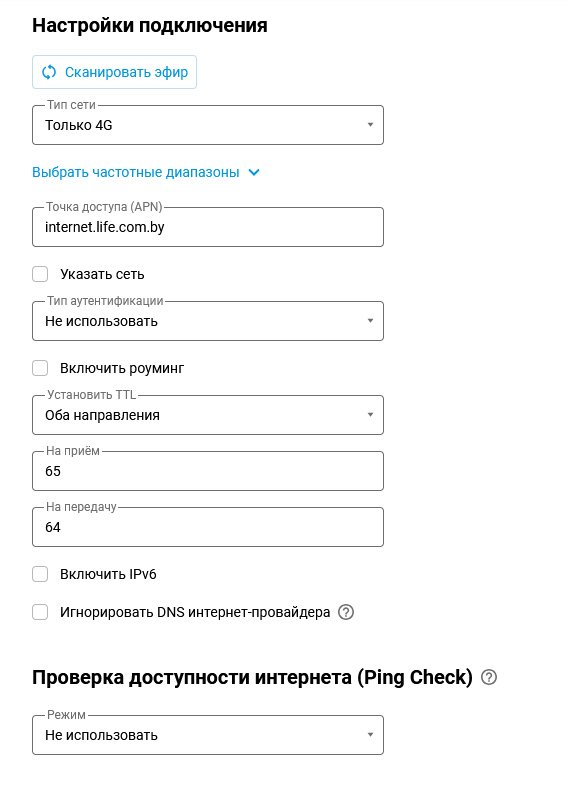Screen dimensions: 568x793
Task: Click chevron next to Выбрать частотные диапазоны
Action: click(x=254, y=172)
